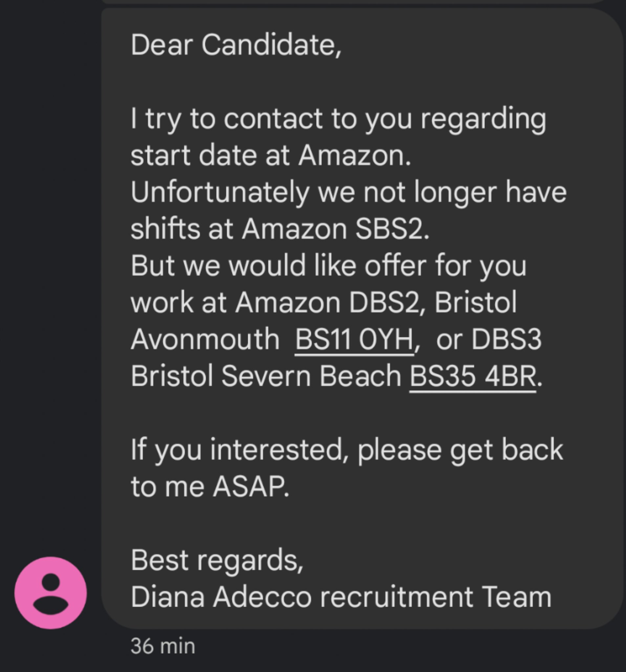Tap the pink contact avatar icon

(x=51, y=593)
